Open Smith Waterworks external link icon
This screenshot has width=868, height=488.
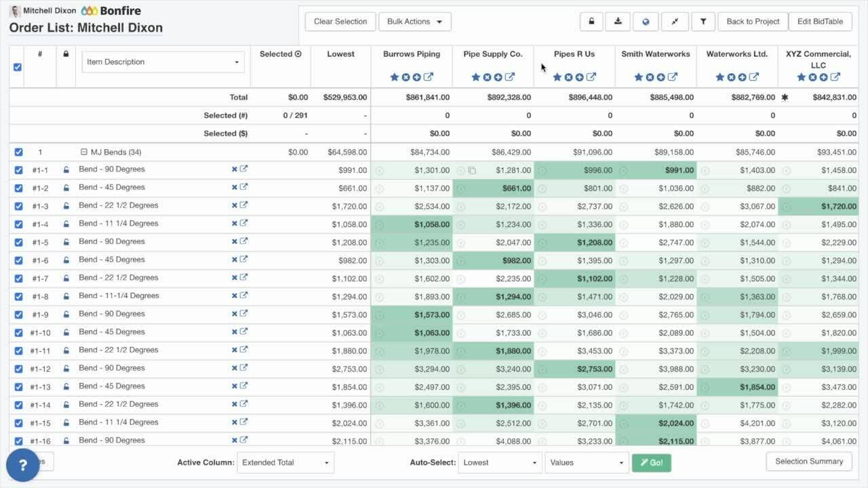tap(672, 77)
